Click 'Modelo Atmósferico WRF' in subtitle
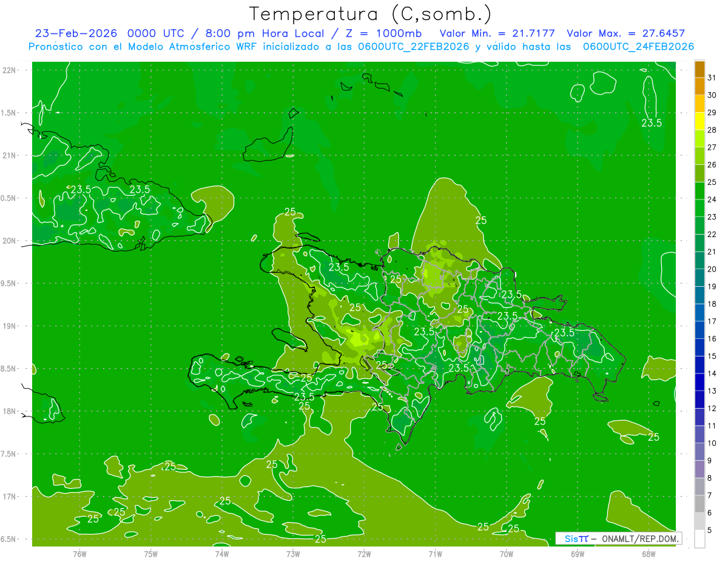The width and height of the screenshot is (728, 562). pyautogui.click(x=189, y=47)
